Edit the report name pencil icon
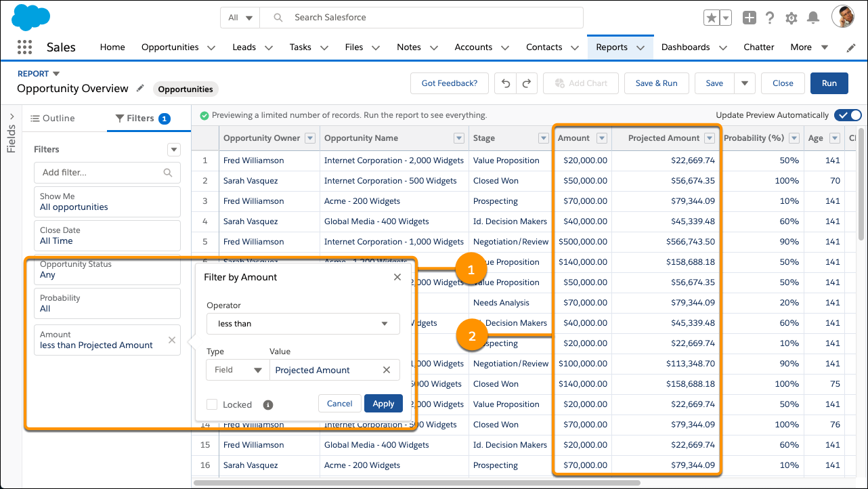 coord(140,88)
